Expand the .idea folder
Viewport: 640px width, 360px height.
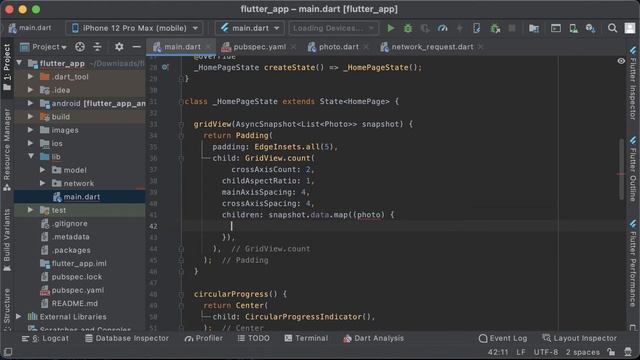click(x=31, y=90)
